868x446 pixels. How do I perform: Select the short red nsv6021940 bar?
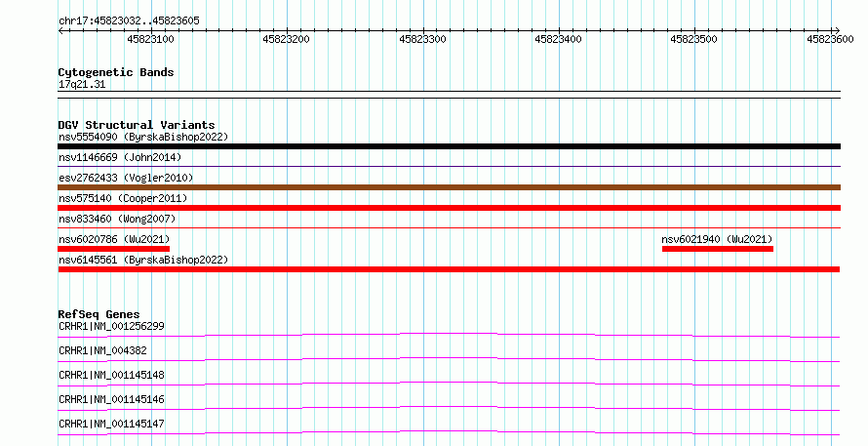[718, 249]
